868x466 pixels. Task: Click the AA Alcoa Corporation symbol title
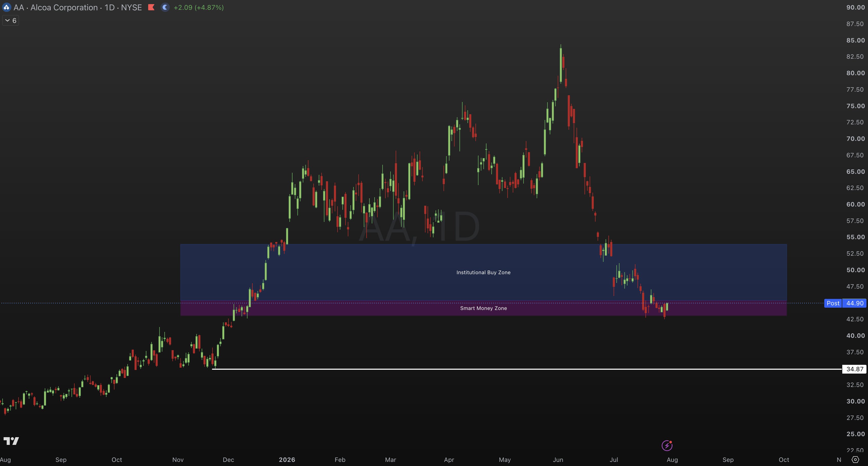pyautogui.click(x=77, y=7)
